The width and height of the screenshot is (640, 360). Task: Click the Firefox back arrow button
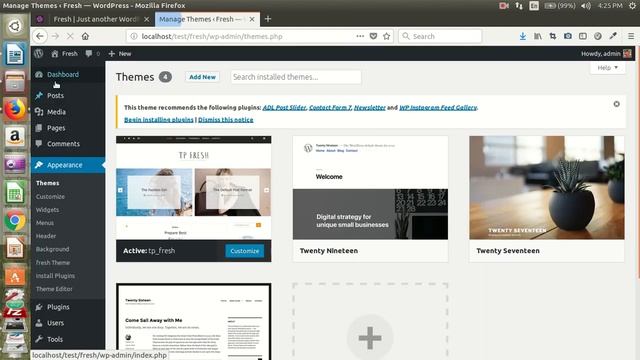click(x=40, y=36)
